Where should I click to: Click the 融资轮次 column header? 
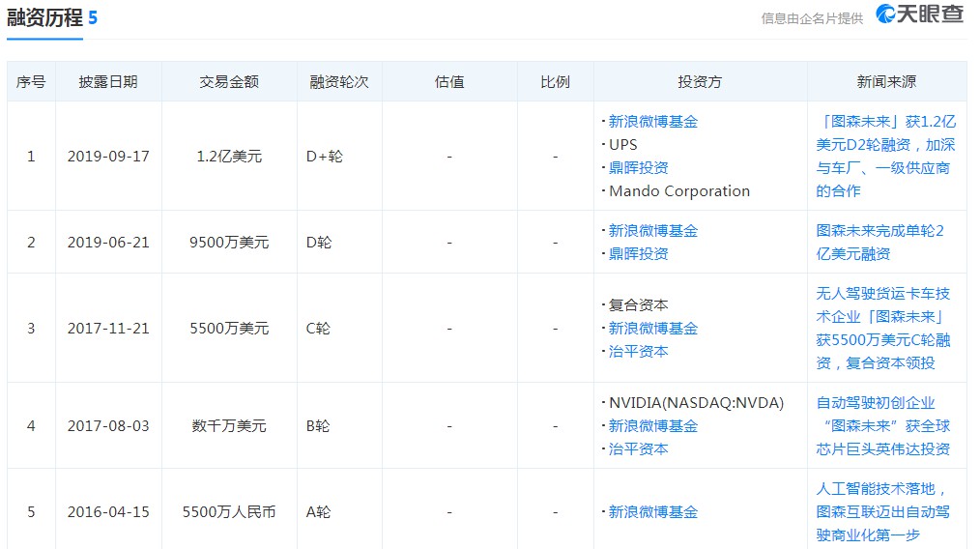coord(339,82)
